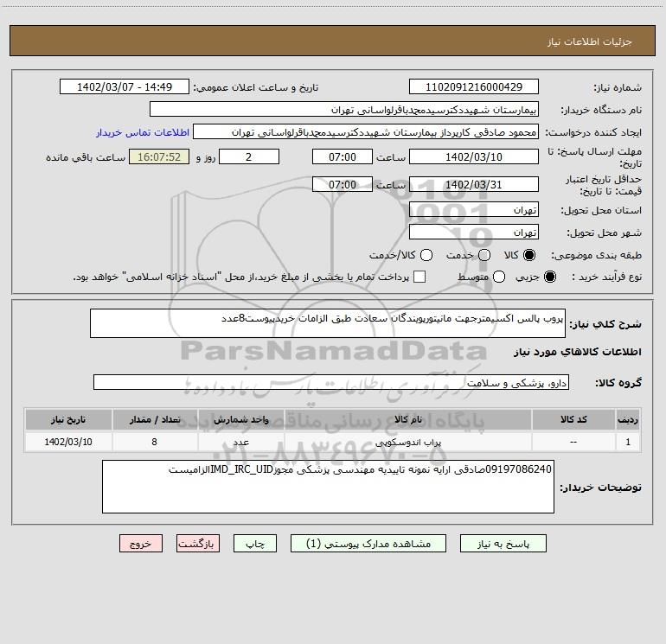Viewport: 666px width, 644px height.
Task: Click the need number field 1102091216000429
Action: [474, 86]
